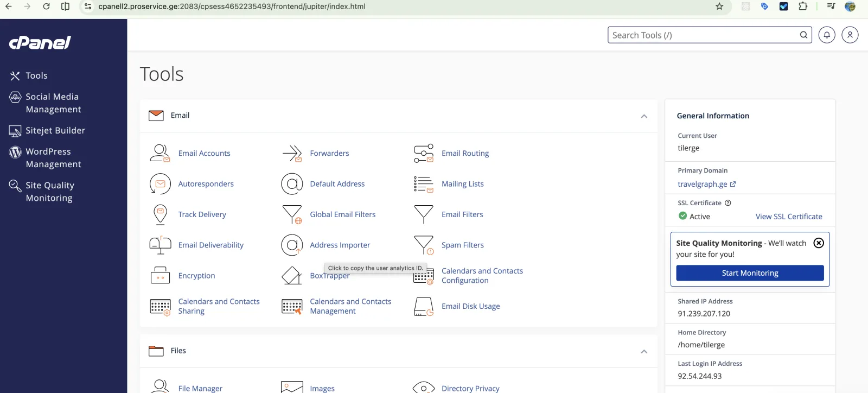The image size is (868, 393).
Task: Open the browser side panel icon
Action: point(65,7)
